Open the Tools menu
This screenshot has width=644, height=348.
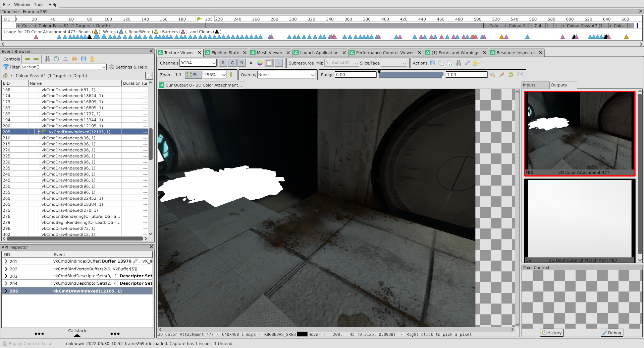click(39, 4)
